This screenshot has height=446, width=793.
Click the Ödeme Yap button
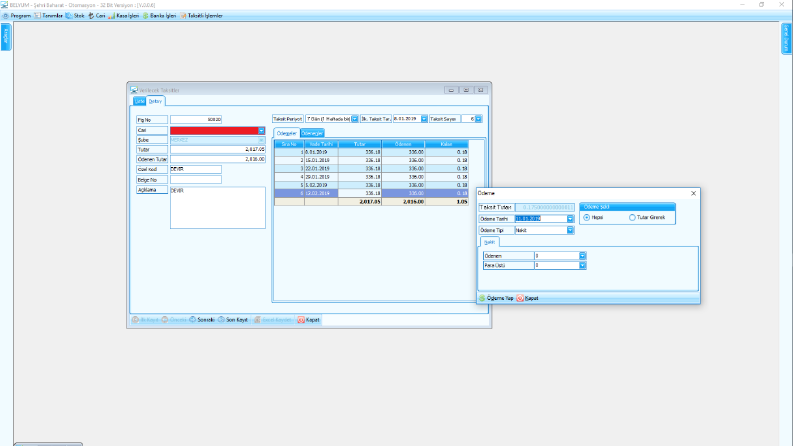tap(496, 298)
